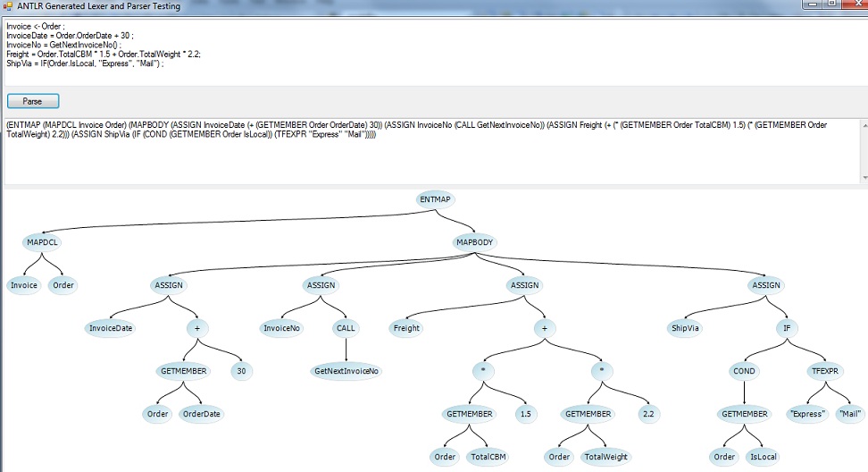Maximize the ANTLR testing window
Screen dimensions: 868x472
click(x=832, y=4)
